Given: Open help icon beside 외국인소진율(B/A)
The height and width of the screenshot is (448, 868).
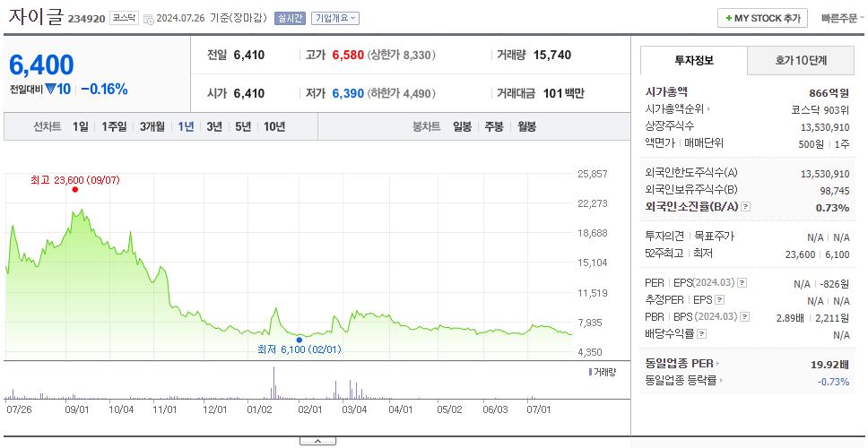Looking at the screenshot, I should 746,207.
